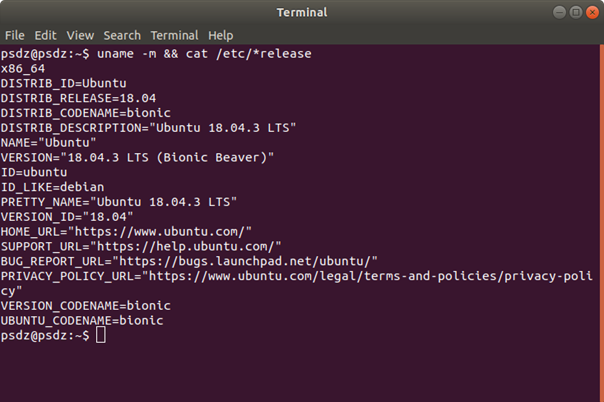Click the bugs.launchpad.net bug report URL

point(245,261)
